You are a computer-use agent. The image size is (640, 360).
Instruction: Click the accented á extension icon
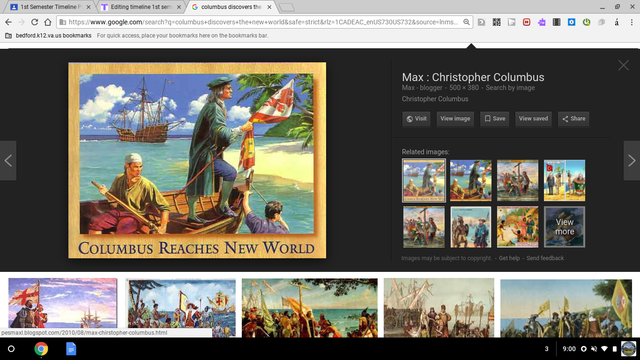coord(617,22)
